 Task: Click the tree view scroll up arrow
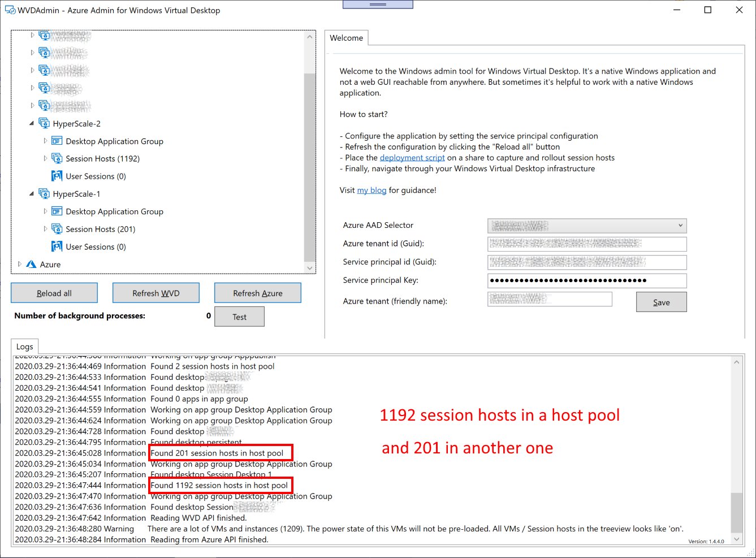click(310, 37)
